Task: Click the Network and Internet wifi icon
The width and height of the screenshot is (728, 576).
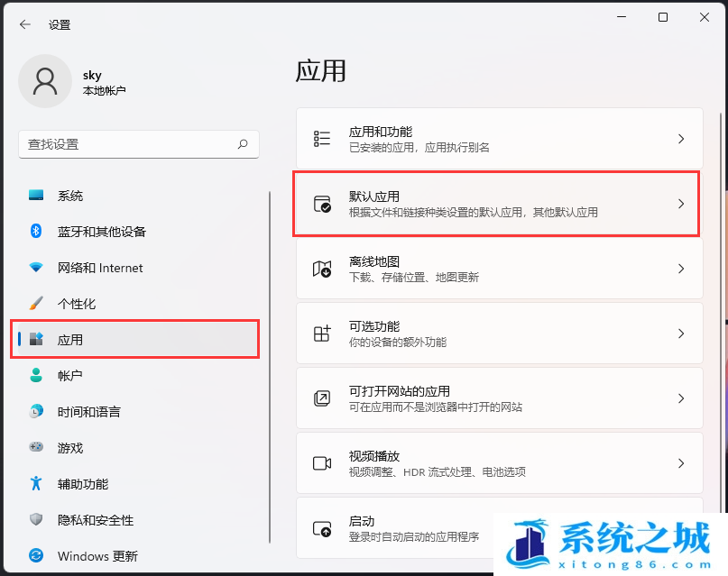Action: pos(36,268)
